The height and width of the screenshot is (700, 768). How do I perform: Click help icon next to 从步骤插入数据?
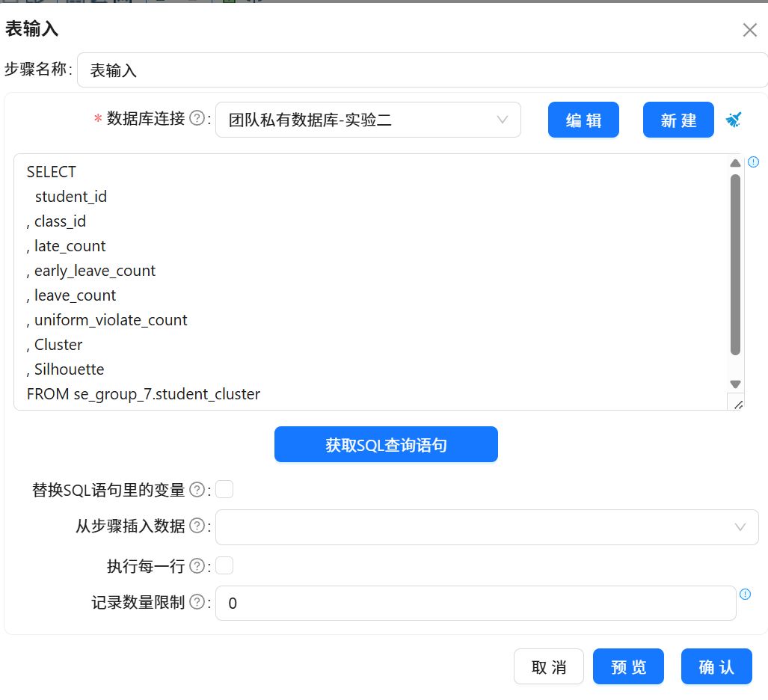197,526
